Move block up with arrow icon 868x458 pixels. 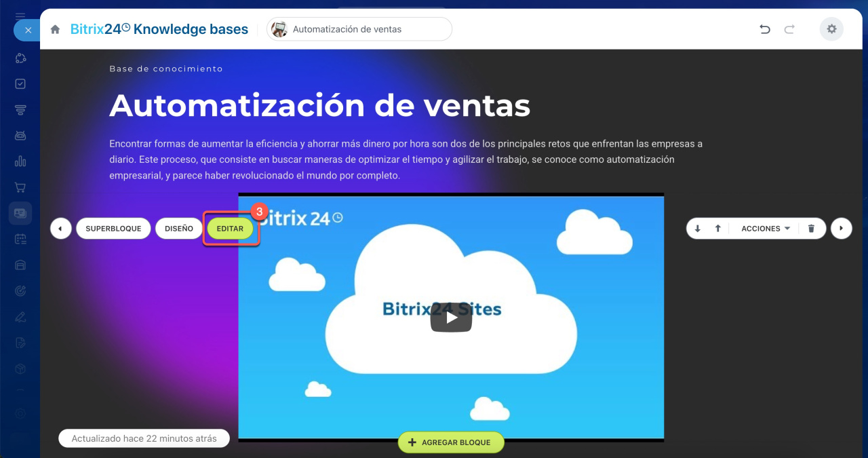717,229
